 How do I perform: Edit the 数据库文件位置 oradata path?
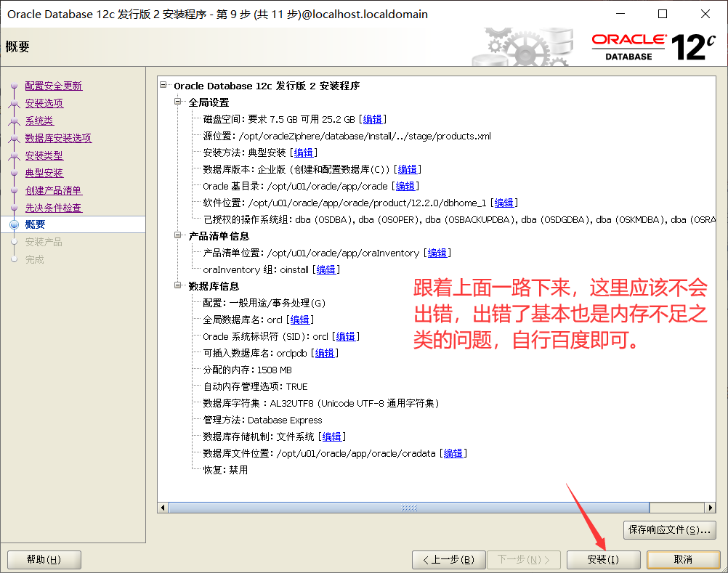click(x=453, y=453)
